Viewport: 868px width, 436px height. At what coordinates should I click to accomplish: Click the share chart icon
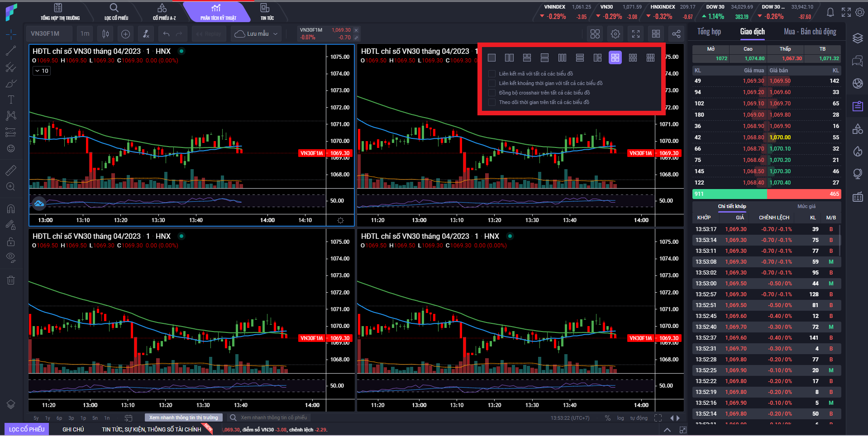pos(676,34)
